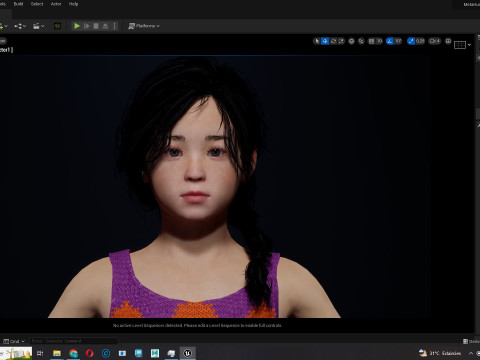Click the Eject from player button
Viewport: 480px width, 360px height.
click(x=105, y=26)
